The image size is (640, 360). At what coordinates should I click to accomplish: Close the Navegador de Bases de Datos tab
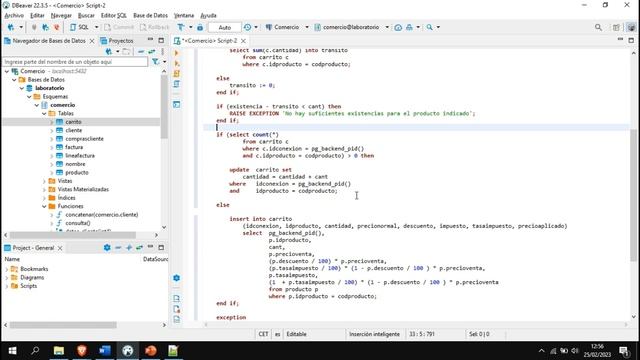click(x=92, y=41)
